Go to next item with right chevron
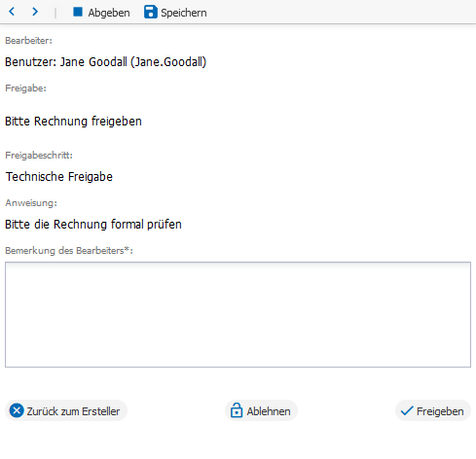This screenshot has width=476, height=459. 35,12
